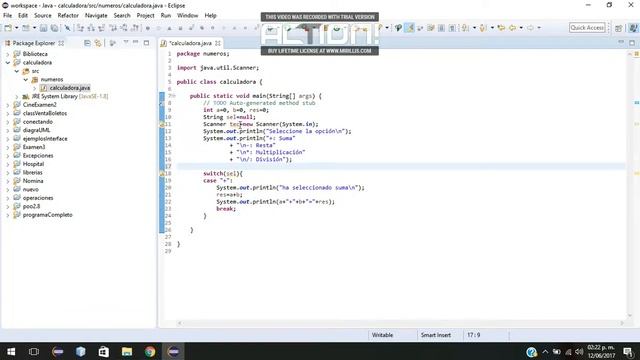Select the calculadora.java editor tab
This screenshot has height=360, width=640.
(191, 43)
